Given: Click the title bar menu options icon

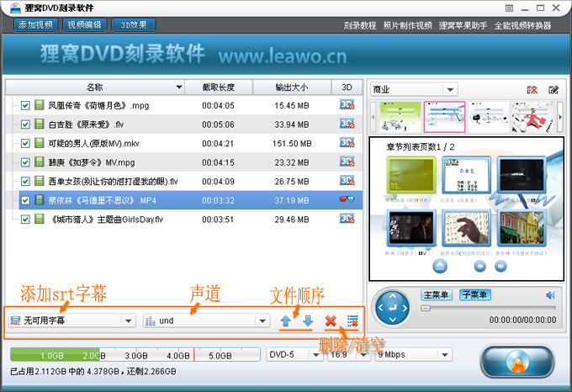Looking at the screenshot, I should coord(509,8).
